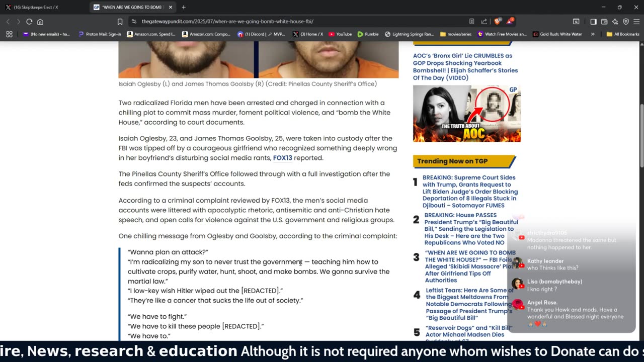
Task: Click the quote "Wanna plan an attack?"
Action: (x=168, y=252)
